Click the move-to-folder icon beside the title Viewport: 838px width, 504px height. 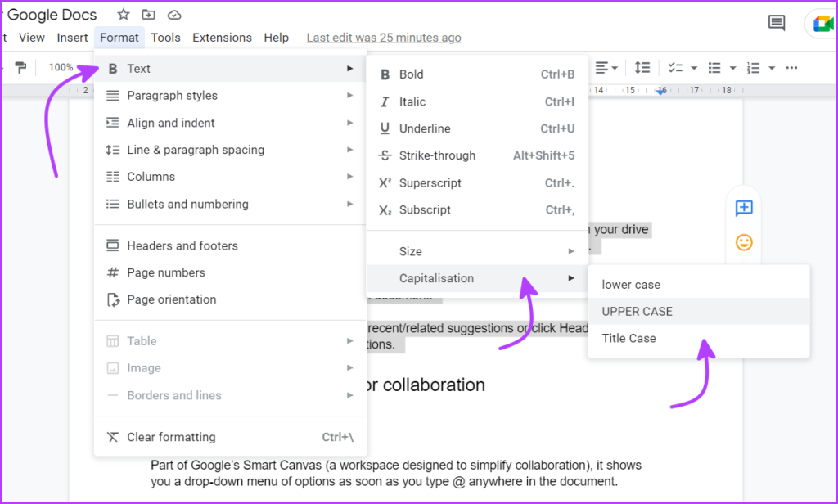pos(149,15)
